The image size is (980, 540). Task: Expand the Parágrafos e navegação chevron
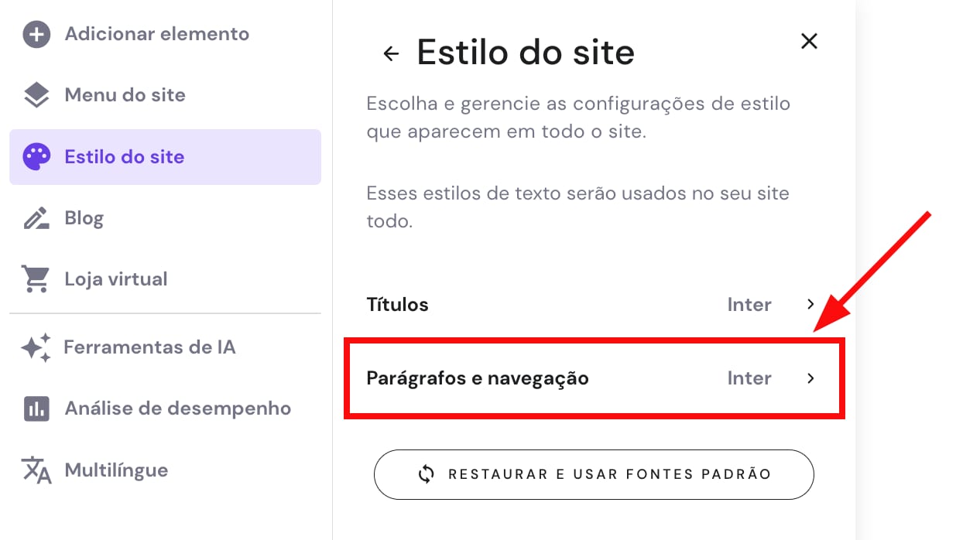pos(810,378)
